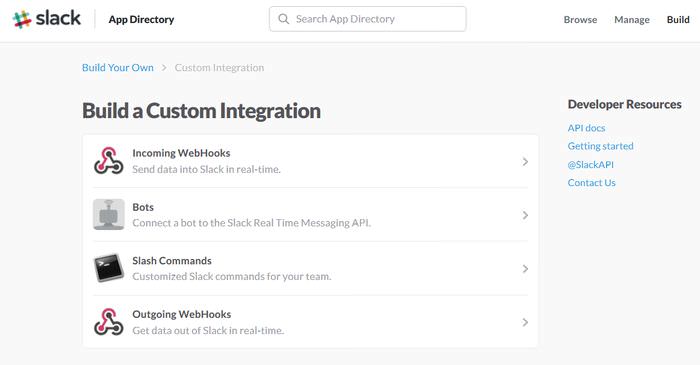Open the Bots row chevron
This screenshot has height=365, width=700.
click(525, 215)
